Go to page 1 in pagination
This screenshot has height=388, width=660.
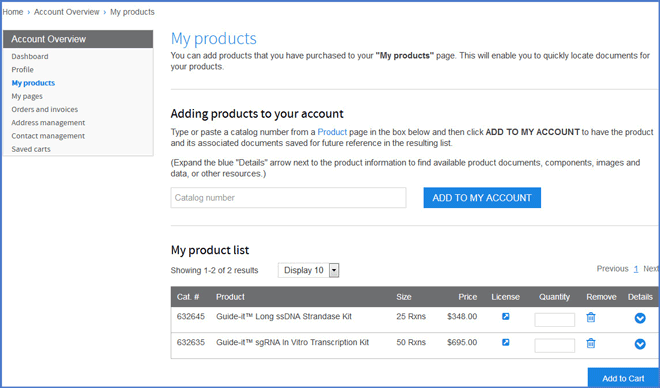[636, 268]
